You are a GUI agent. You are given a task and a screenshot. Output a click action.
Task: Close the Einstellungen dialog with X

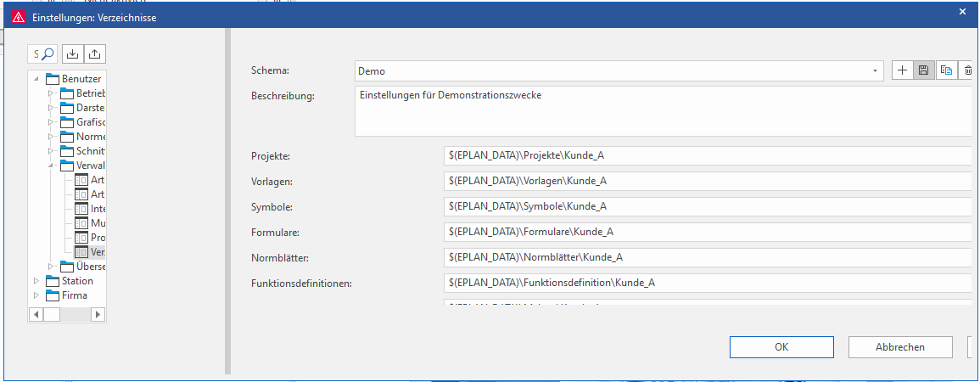(962, 11)
